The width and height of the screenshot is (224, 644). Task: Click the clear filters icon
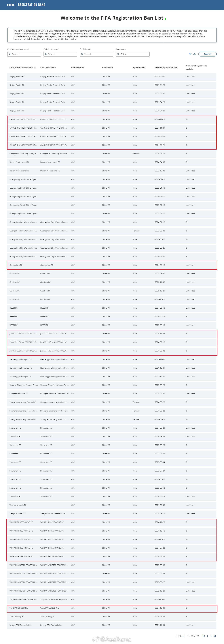(x=190, y=54)
